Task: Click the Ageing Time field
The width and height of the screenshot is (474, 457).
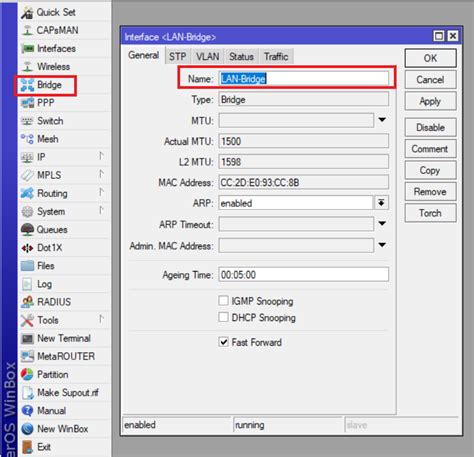Action: (304, 275)
